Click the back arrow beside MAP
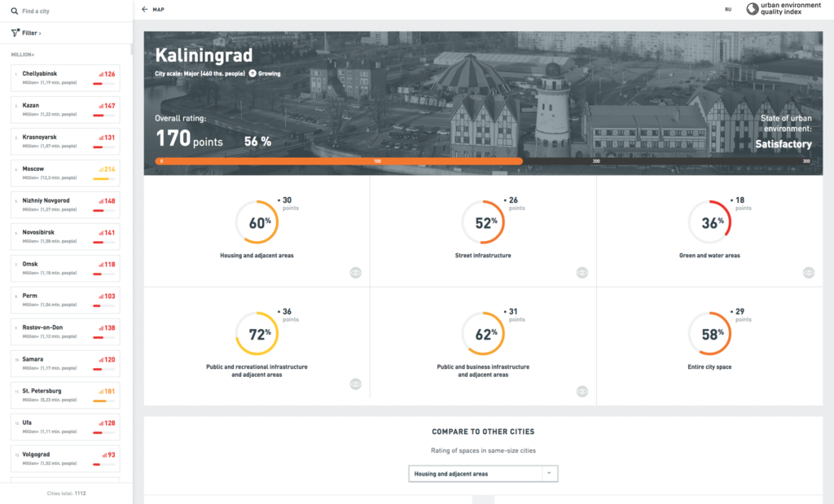This screenshot has height=504, width=834. (x=145, y=10)
